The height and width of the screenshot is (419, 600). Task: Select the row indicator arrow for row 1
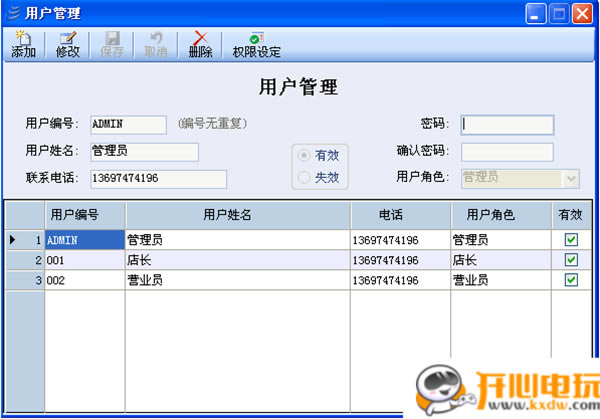13,240
